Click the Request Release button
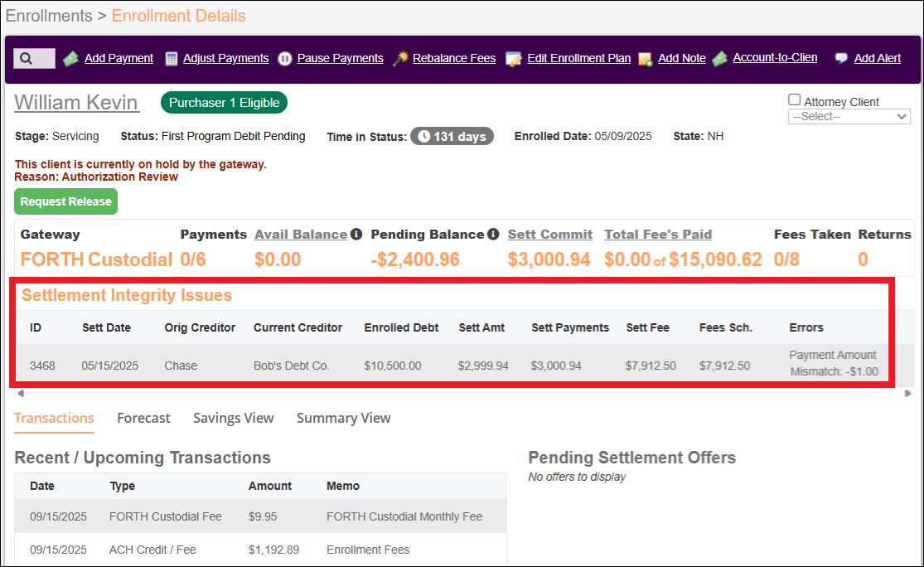Image resolution: width=924 pixels, height=567 pixels. click(x=66, y=201)
